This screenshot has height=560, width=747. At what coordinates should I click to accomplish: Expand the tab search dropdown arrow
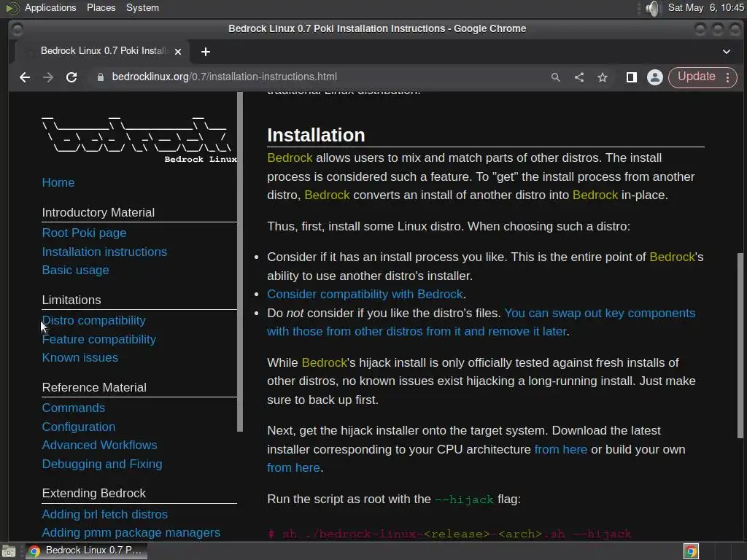pyautogui.click(x=726, y=52)
